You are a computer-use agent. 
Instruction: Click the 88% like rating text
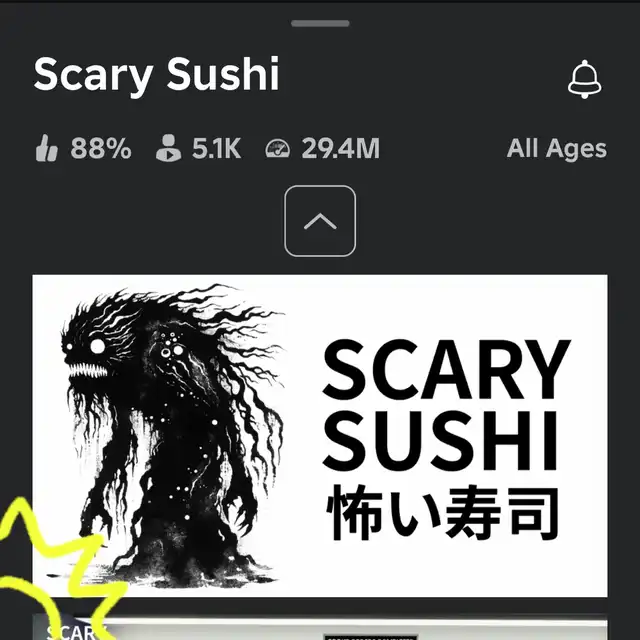[x=101, y=148]
